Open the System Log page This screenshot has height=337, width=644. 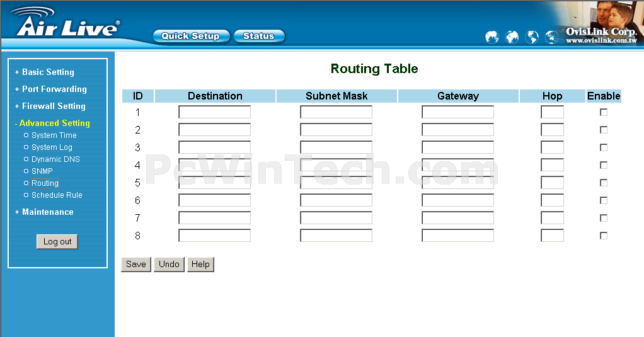pos(52,147)
